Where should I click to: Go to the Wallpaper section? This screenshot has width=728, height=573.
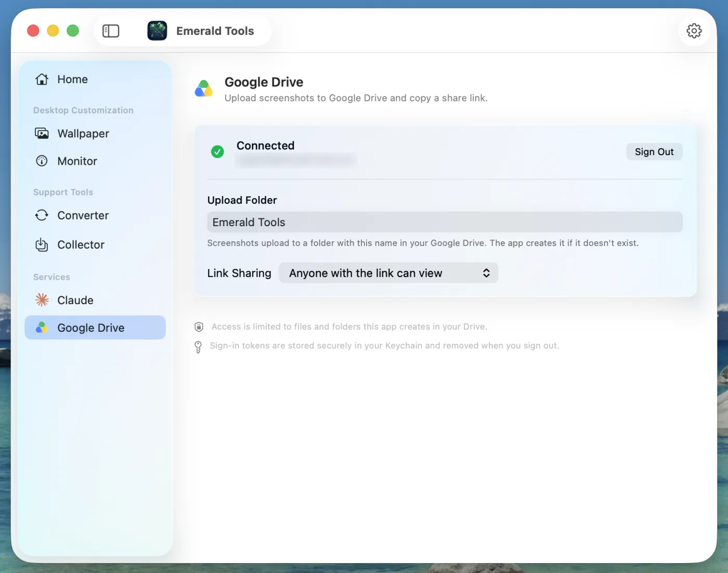coord(95,134)
